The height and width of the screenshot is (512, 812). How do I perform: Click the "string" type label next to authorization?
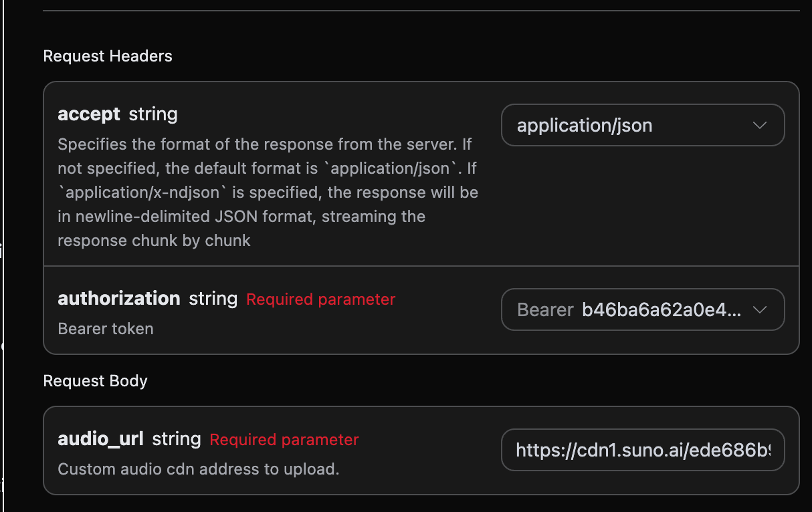point(213,299)
